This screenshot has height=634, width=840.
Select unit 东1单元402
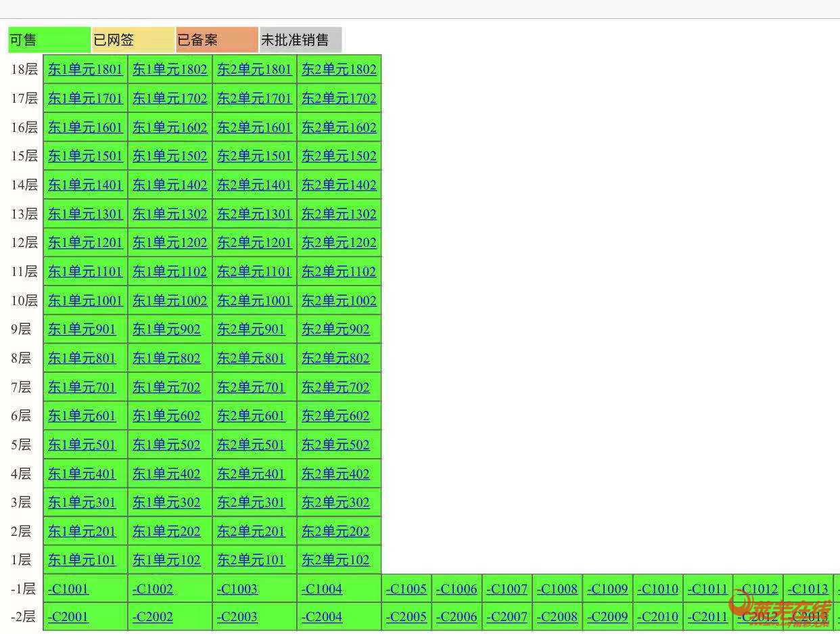pyautogui.click(x=166, y=474)
